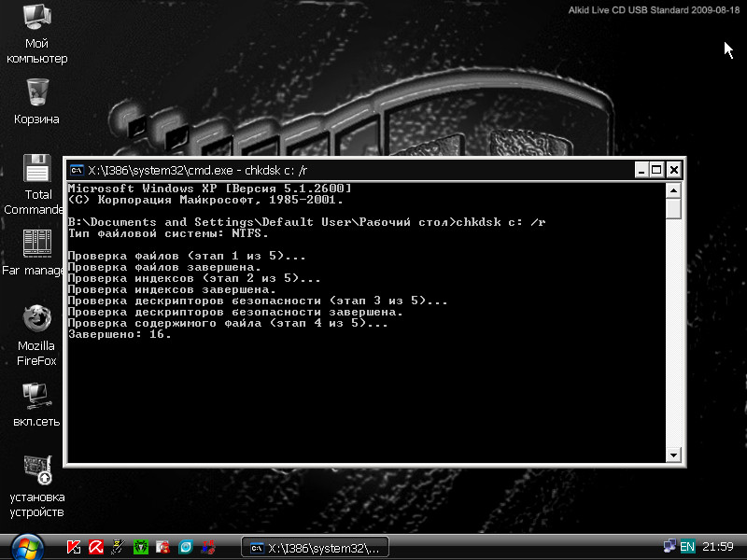
Task: Click the yellow pencil-like quick launch icon
Action: 119,547
